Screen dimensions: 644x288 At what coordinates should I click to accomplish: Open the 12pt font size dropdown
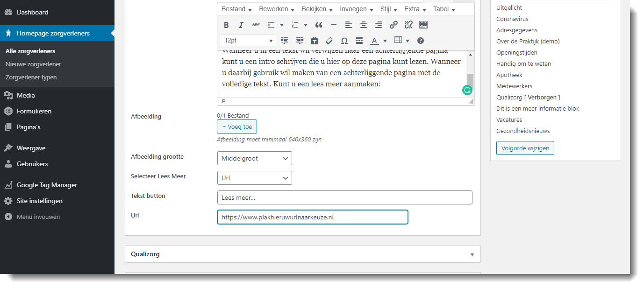(248, 41)
